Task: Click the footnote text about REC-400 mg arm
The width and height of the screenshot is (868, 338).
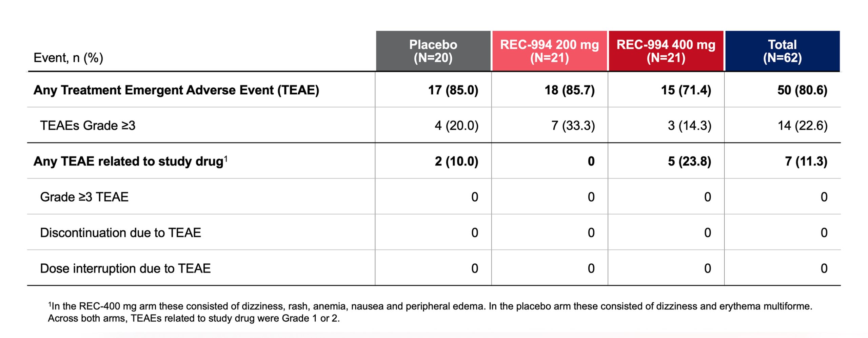Action: (430, 312)
